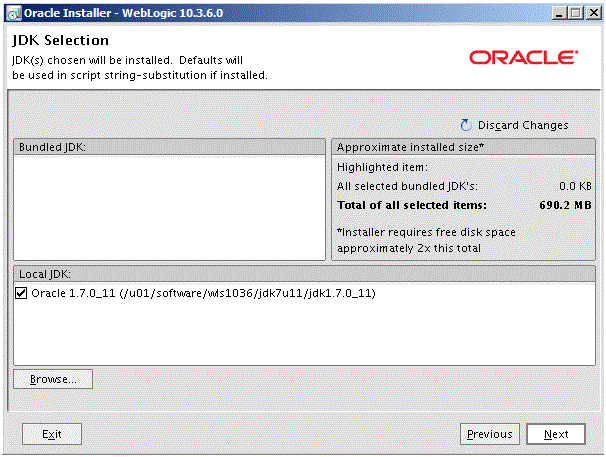Click the Local JDK header

(x=304, y=274)
